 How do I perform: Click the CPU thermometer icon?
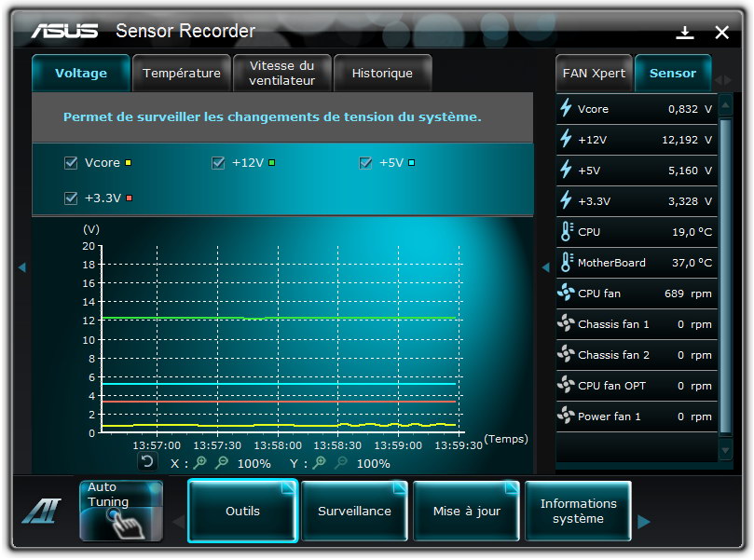567,231
